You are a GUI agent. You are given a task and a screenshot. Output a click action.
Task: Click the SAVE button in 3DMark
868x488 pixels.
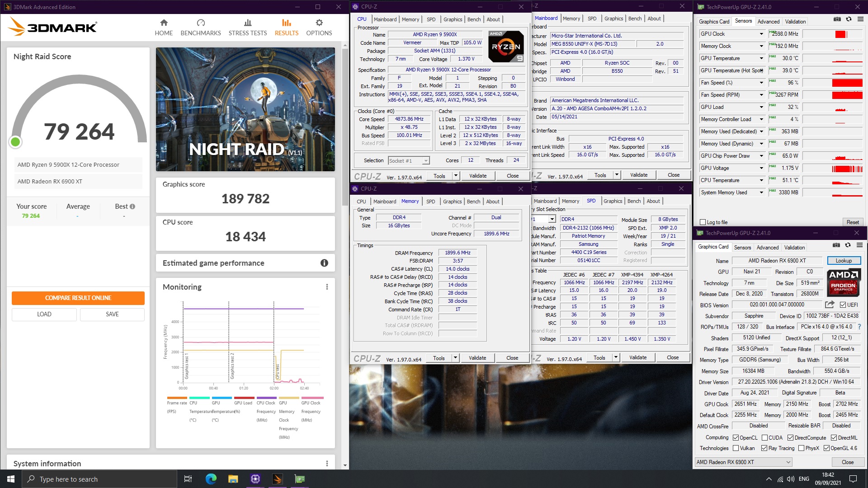[112, 314]
